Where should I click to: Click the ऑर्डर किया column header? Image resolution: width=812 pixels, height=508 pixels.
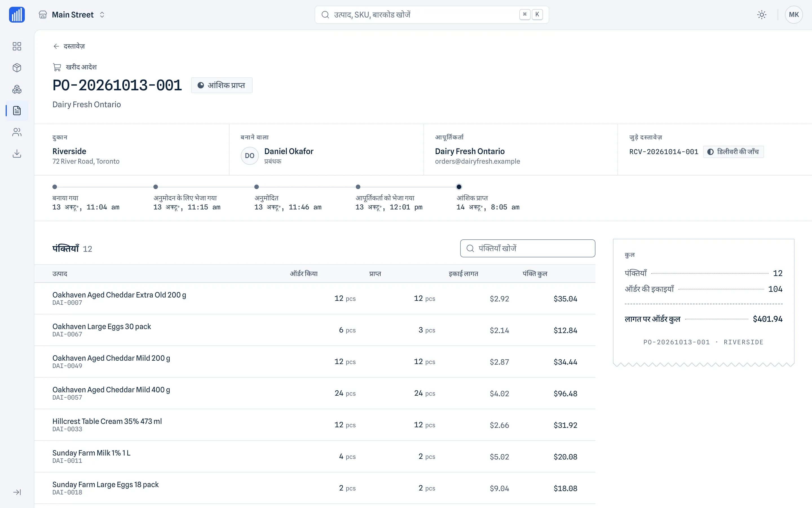coord(304,274)
